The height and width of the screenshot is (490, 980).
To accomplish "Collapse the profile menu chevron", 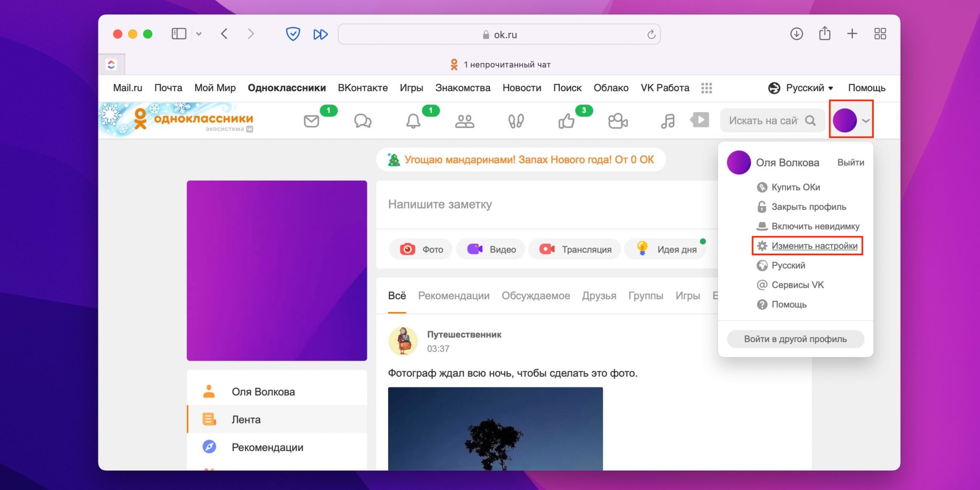I will 866,121.
